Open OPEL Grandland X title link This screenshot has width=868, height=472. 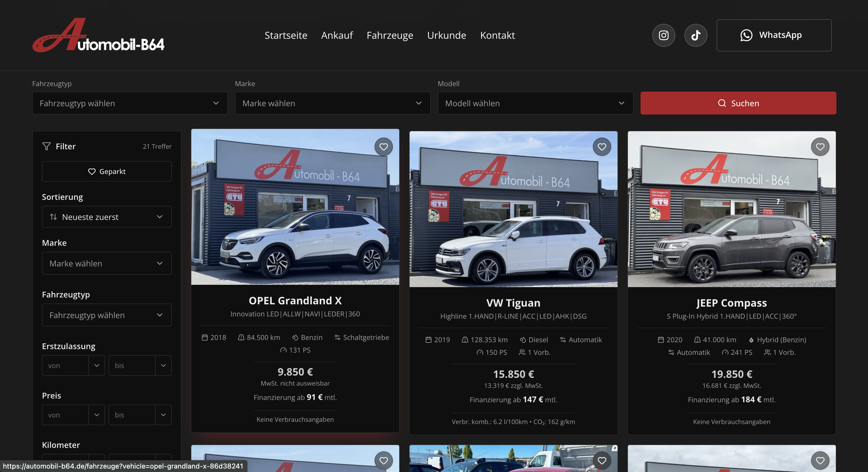[295, 301]
